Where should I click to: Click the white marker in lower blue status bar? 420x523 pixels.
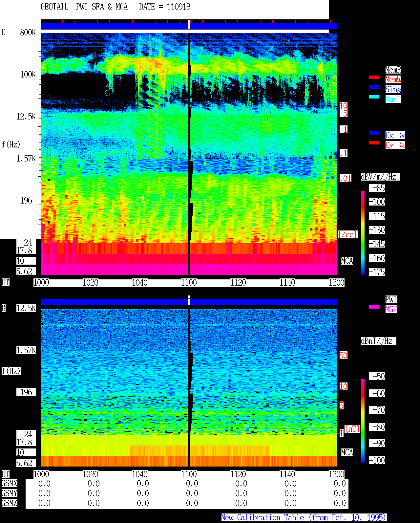(189, 300)
